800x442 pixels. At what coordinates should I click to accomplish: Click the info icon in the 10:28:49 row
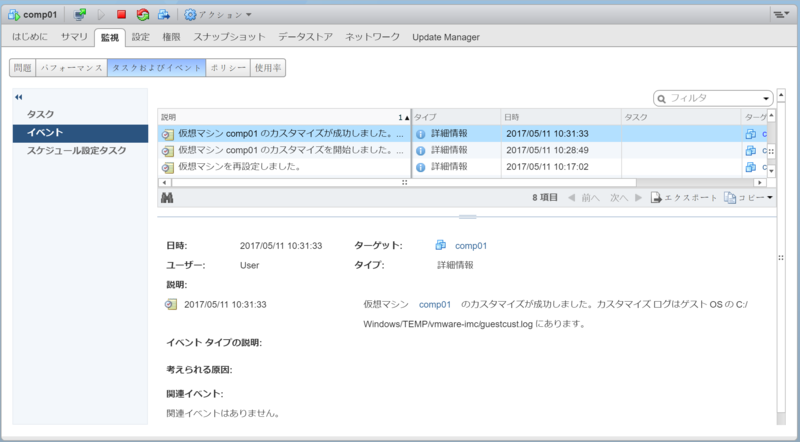tap(420, 151)
